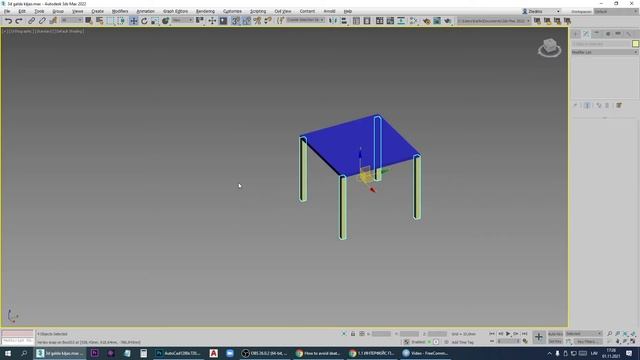Image resolution: width=640 pixels, height=360 pixels.
Task: Open the Key Filters button
Action: [x=588, y=342]
